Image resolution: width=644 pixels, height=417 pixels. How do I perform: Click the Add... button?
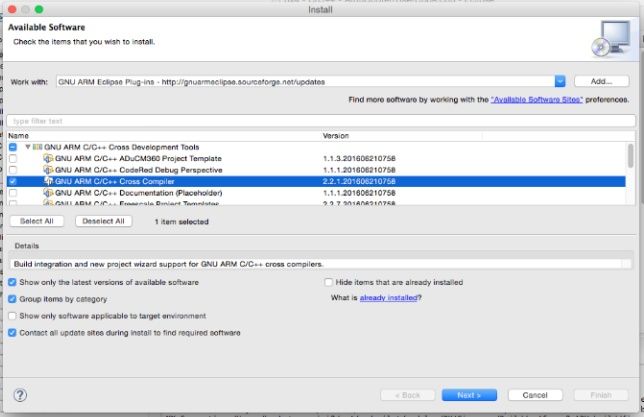(601, 81)
